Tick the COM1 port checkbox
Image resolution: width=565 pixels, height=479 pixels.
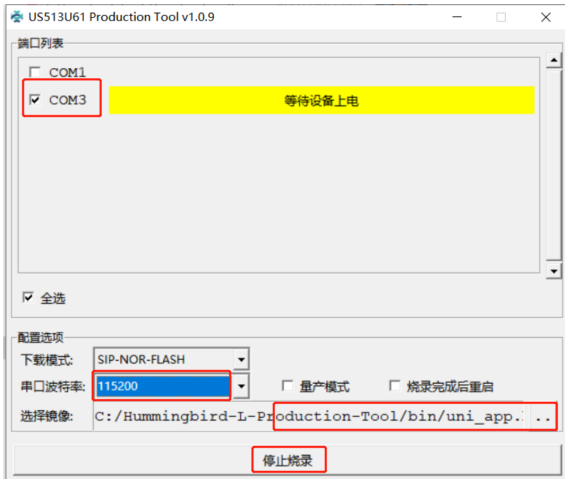35,72
